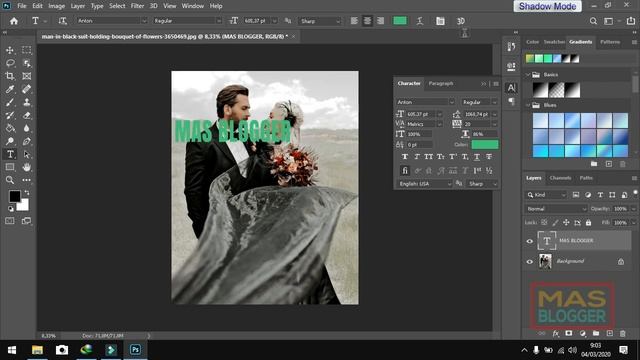The width and height of the screenshot is (640, 360).
Task: Click the Character panel Color swatch
Action: pyautogui.click(x=485, y=144)
